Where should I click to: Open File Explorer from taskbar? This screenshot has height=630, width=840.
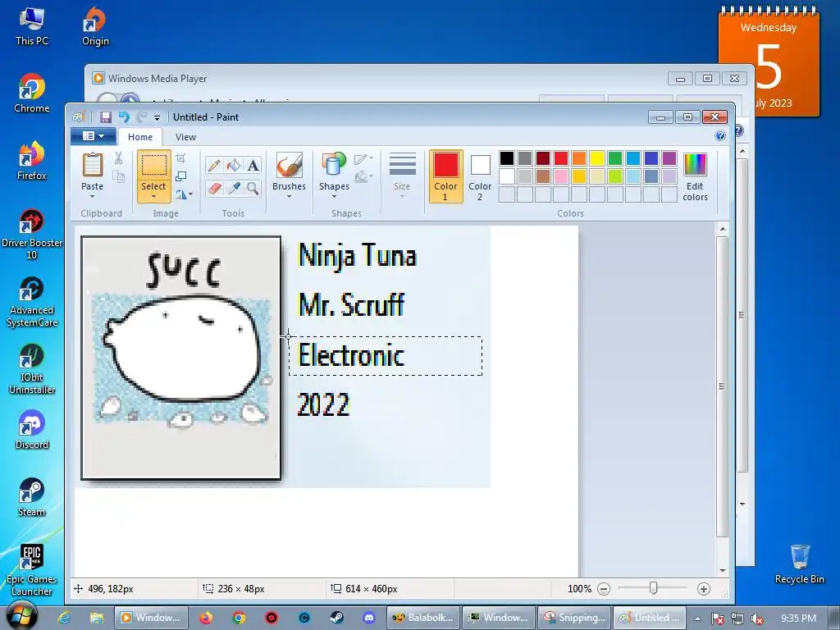97,618
